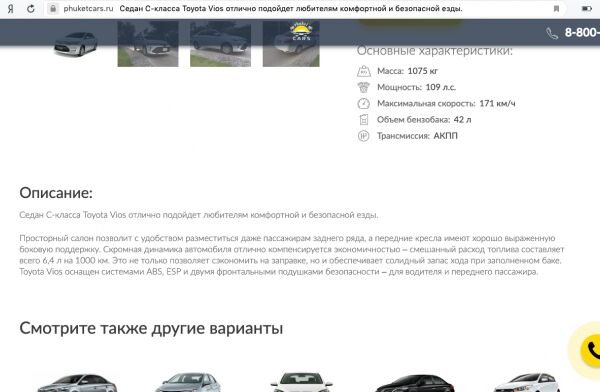
Task: Click the 'Основные характеристики:' heading
Action: pos(435,51)
